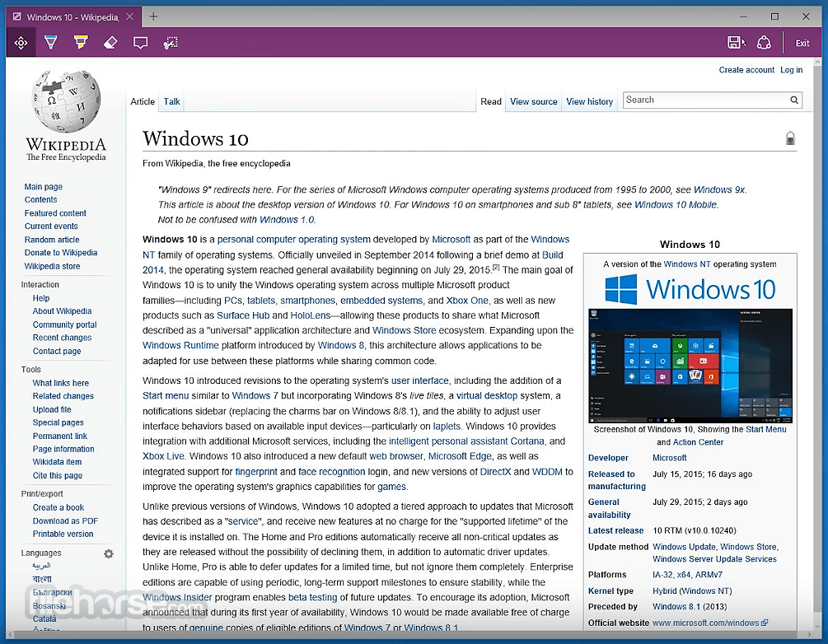Image resolution: width=828 pixels, height=644 pixels.
Task: Open Windows 8.1 in Preceded by row
Action: coord(676,606)
